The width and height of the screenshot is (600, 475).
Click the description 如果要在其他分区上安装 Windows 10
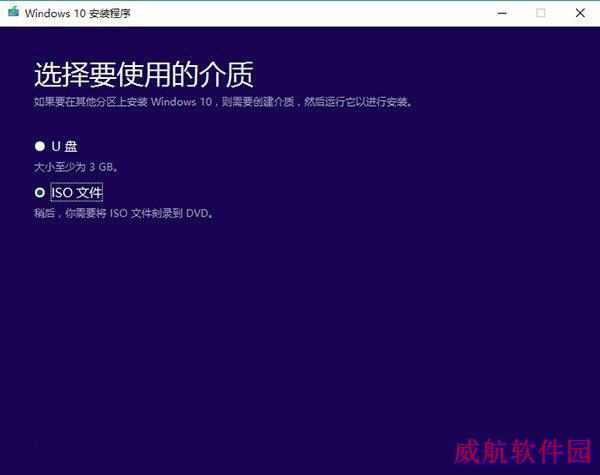tap(123, 102)
